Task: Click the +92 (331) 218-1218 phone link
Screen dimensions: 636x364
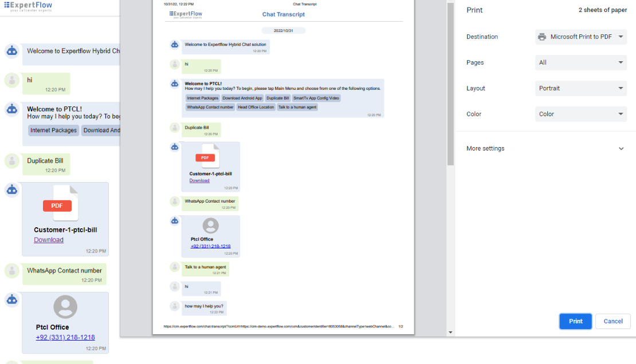Action: click(65, 338)
